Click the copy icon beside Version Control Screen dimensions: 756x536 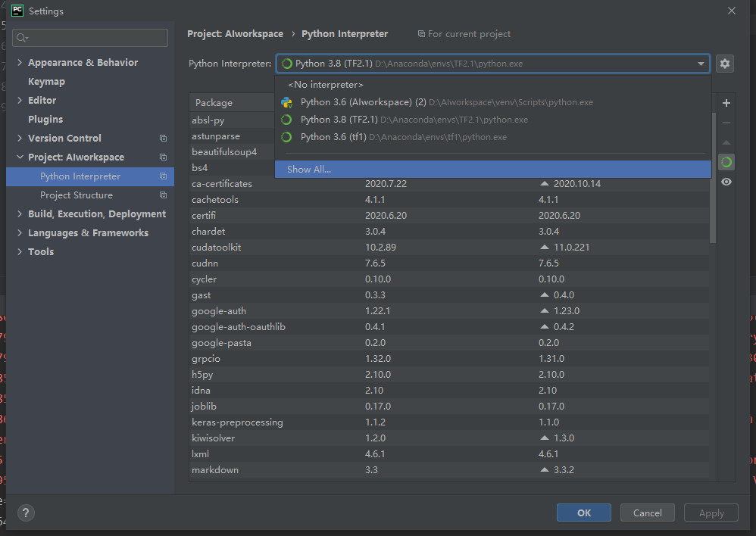click(163, 139)
